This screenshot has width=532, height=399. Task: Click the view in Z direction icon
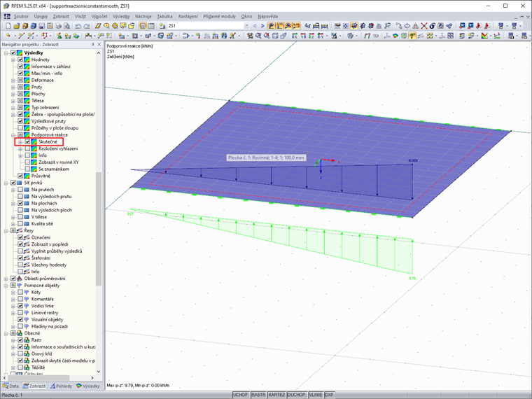pyautogui.click(x=311, y=36)
